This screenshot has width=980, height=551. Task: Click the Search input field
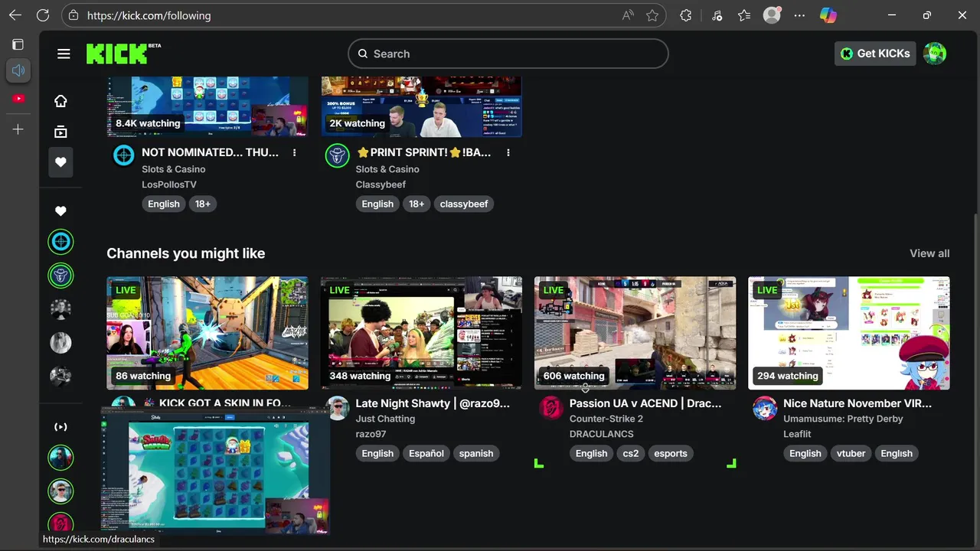click(508, 54)
